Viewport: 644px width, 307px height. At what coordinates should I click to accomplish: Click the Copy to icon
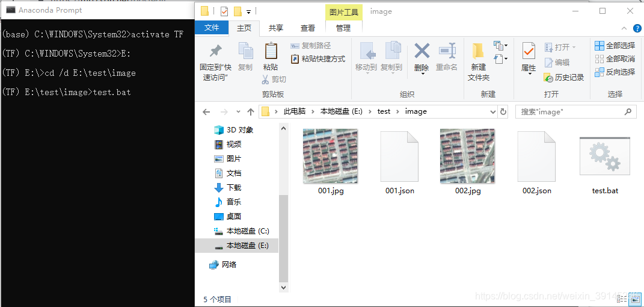392,51
